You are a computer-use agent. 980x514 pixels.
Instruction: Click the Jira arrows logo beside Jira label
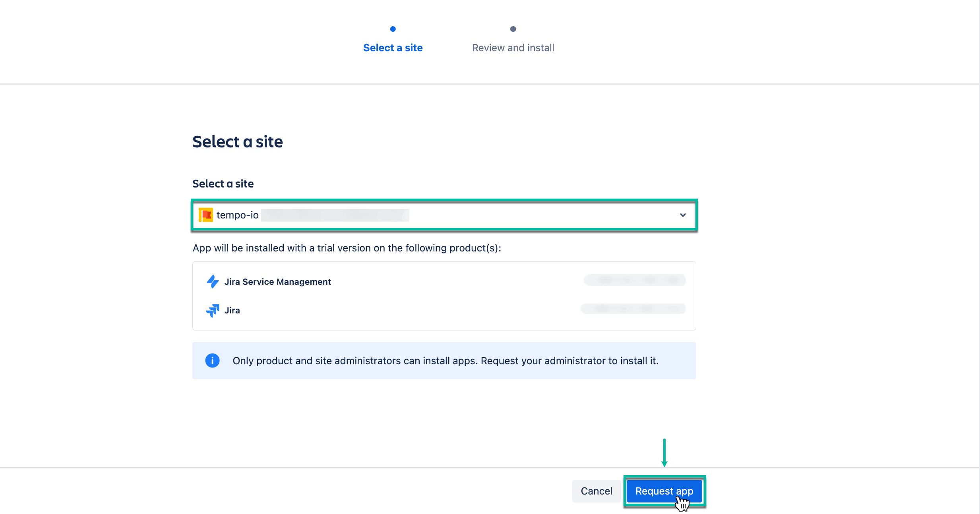(213, 310)
